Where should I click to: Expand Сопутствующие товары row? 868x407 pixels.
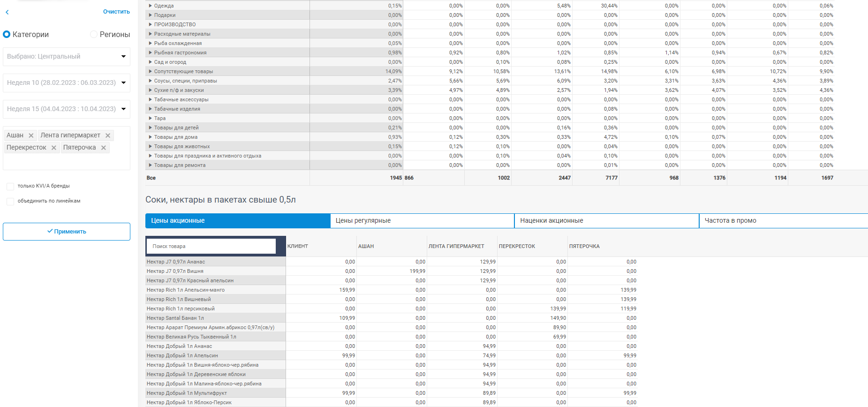151,71
